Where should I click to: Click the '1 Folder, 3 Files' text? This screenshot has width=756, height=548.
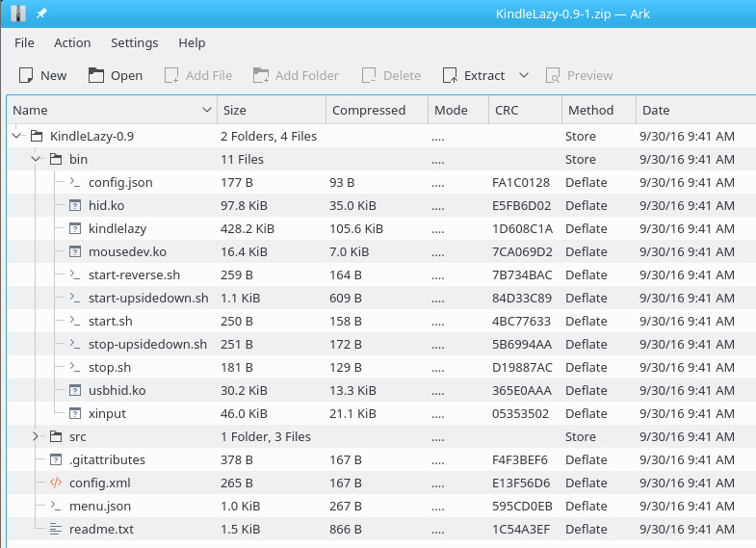click(266, 436)
